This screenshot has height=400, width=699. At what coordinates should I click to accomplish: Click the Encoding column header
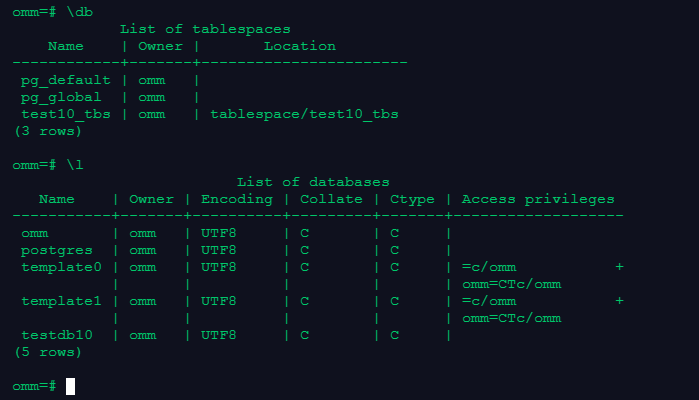pos(236,199)
